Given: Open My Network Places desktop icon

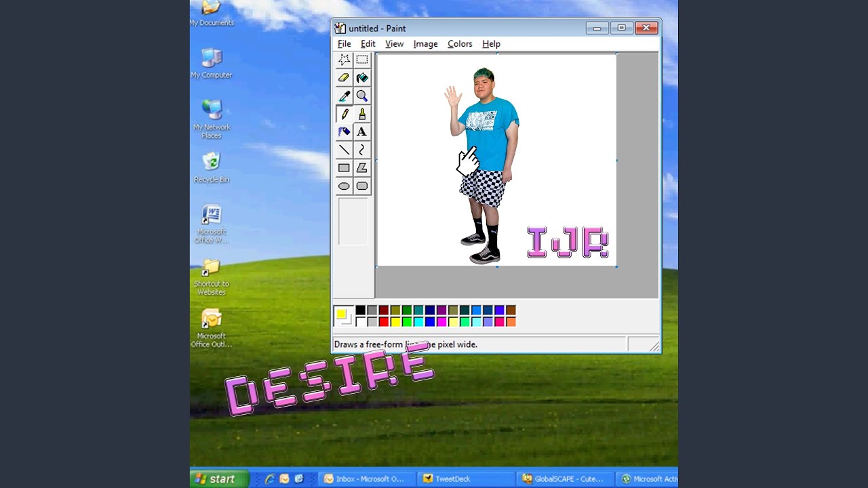Looking at the screenshot, I should pyautogui.click(x=212, y=119).
